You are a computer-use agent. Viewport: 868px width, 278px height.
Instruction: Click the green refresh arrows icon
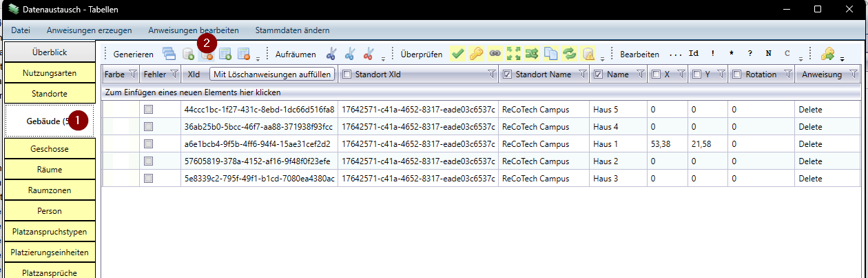(x=569, y=54)
